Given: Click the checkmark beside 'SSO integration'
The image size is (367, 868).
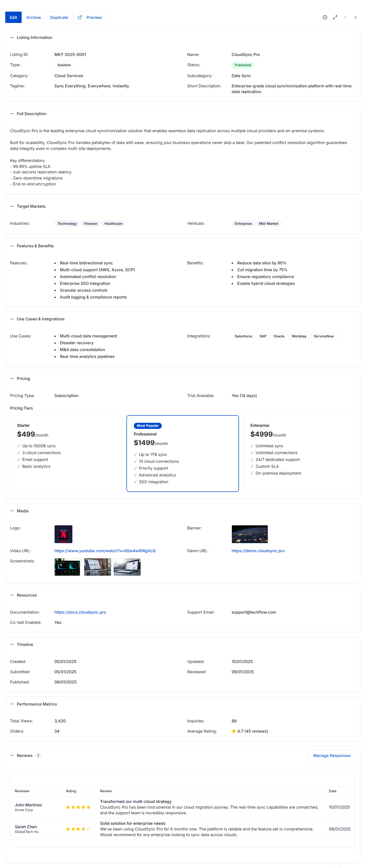Looking at the screenshot, I should click(135, 482).
